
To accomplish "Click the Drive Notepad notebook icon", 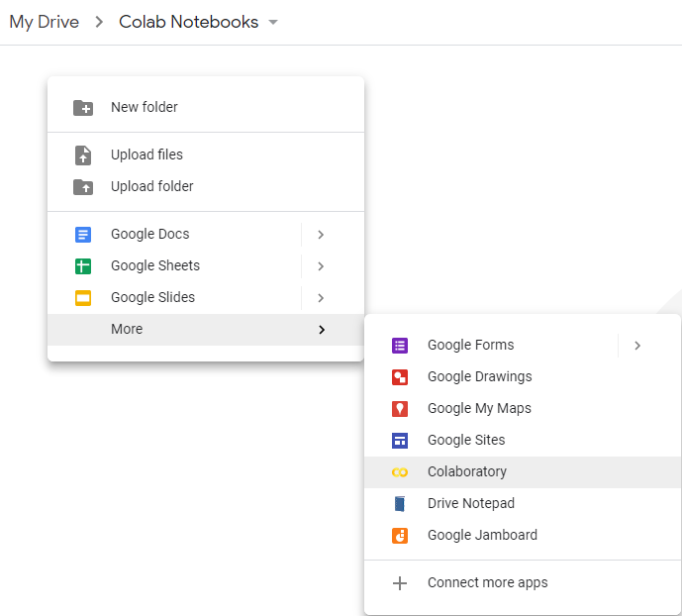I will pyautogui.click(x=400, y=504).
